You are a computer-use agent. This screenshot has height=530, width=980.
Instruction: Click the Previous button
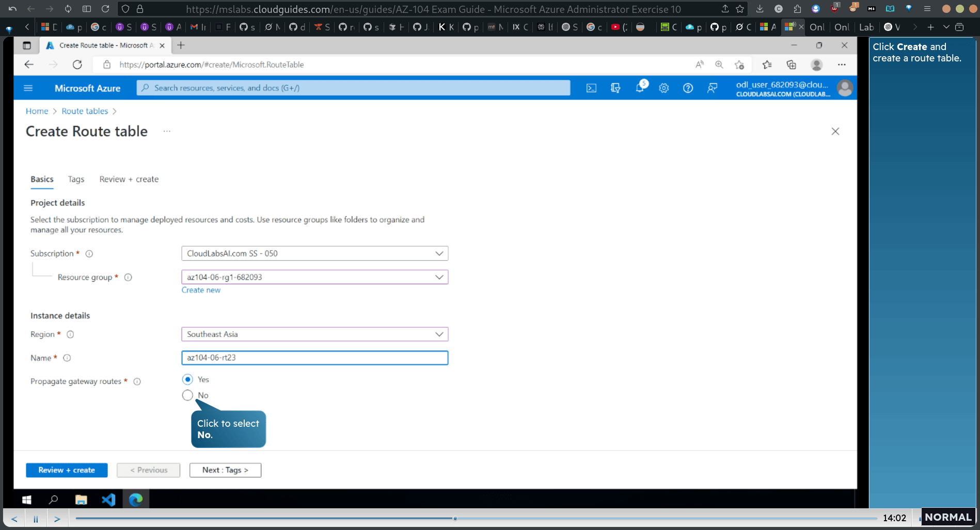click(149, 470)
